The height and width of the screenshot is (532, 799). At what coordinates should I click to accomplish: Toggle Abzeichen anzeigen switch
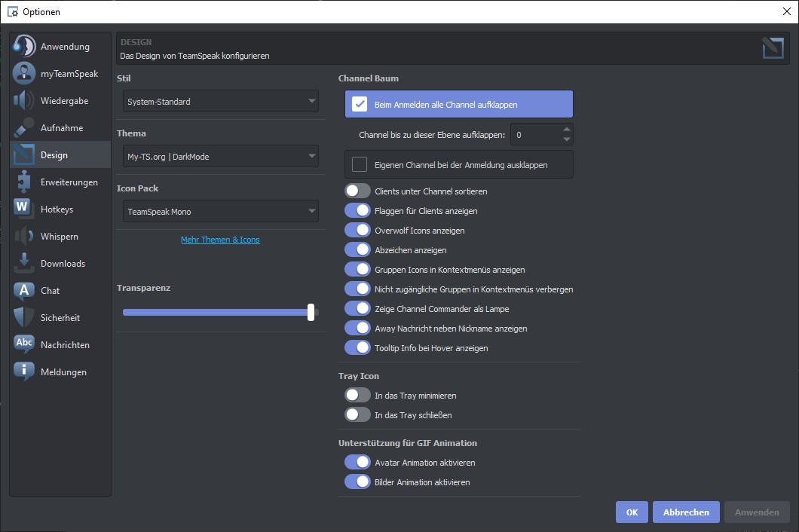358,249
